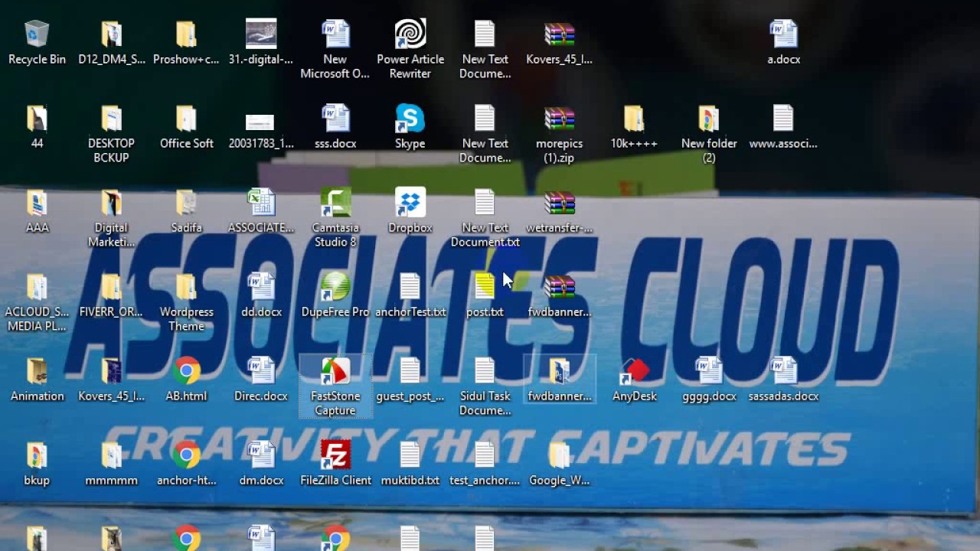The width and height of the screenshot is (980, 551).
Task: Open the Digital Marketi... folder
Action: pyautogui.click(x=112, y=219)
